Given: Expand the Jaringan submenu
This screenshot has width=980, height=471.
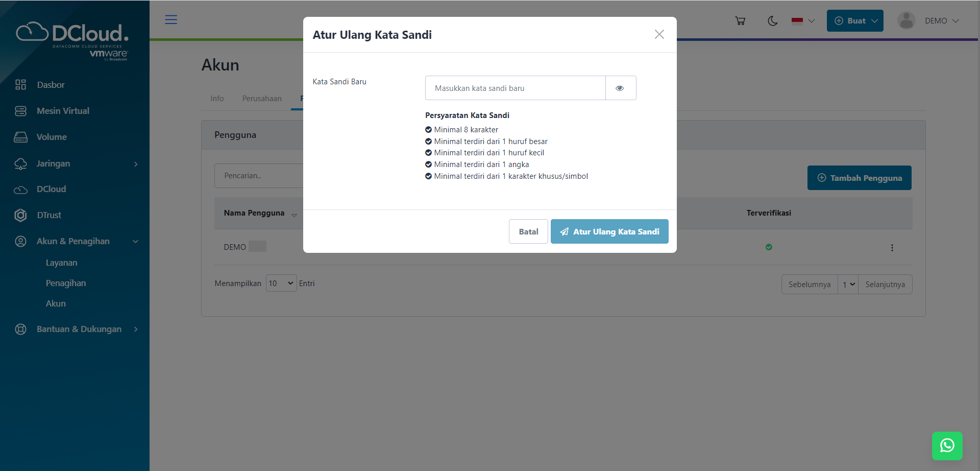Looking at the screenshot, I should tap(135, 164).
